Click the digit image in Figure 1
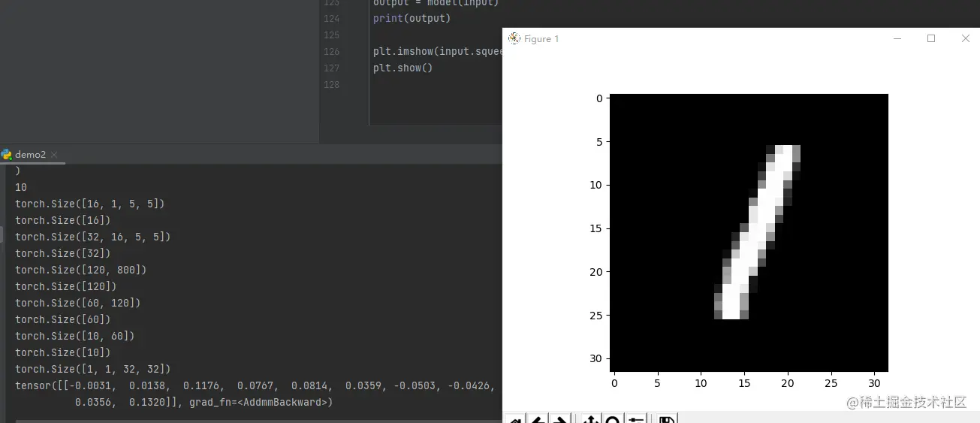 point(749,232)
